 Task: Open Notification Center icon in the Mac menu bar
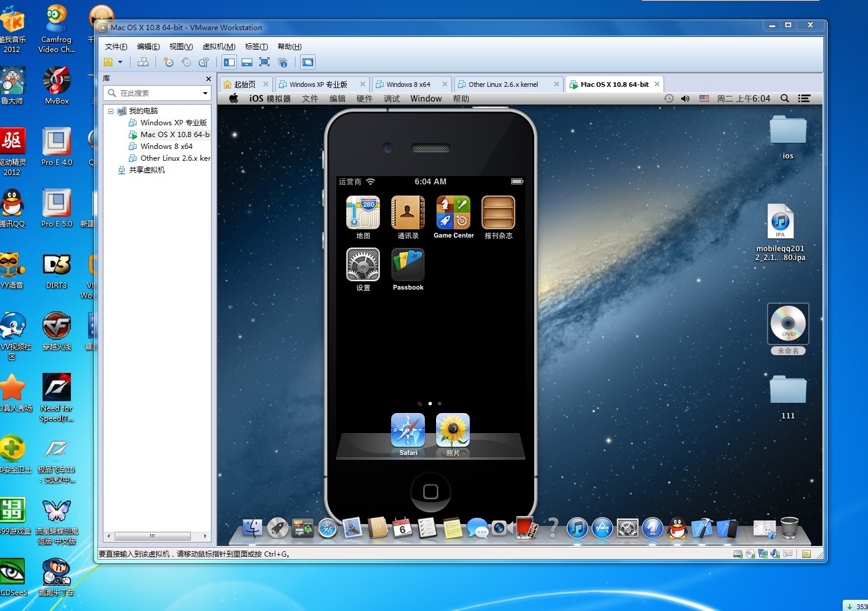804,99
